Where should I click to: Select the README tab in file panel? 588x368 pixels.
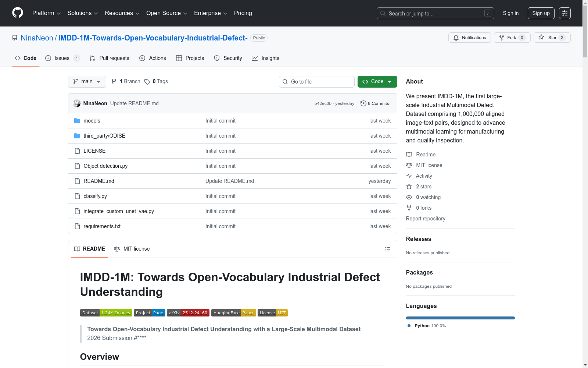[90, 249]
